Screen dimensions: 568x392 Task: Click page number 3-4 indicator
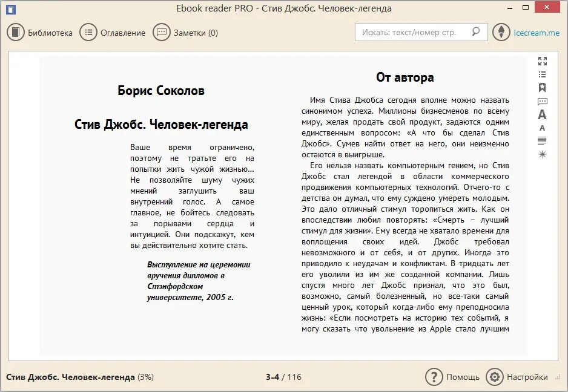coord(274,376)
